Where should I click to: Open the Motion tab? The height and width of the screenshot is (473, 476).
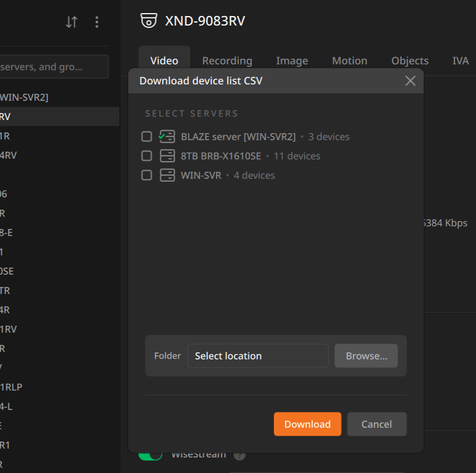(349, 61)
